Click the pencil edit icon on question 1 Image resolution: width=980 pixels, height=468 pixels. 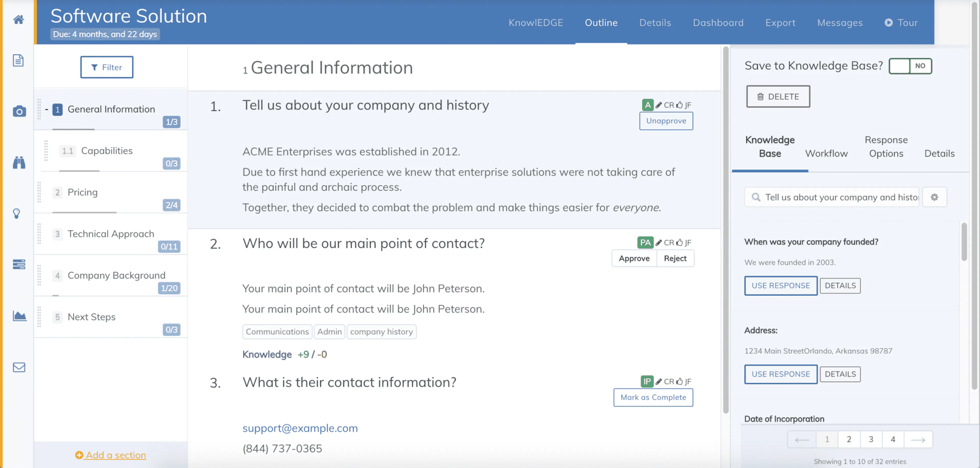click(x=658, y=105)
